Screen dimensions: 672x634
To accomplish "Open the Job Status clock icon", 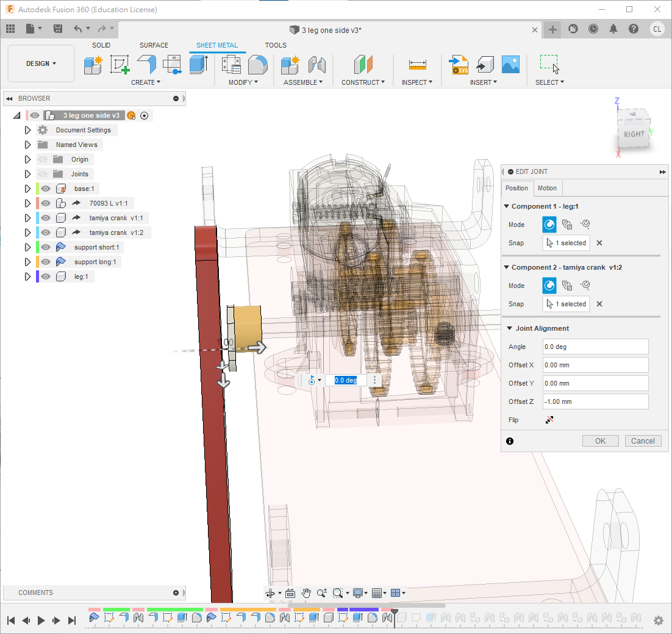I will [x=593, y=29].
